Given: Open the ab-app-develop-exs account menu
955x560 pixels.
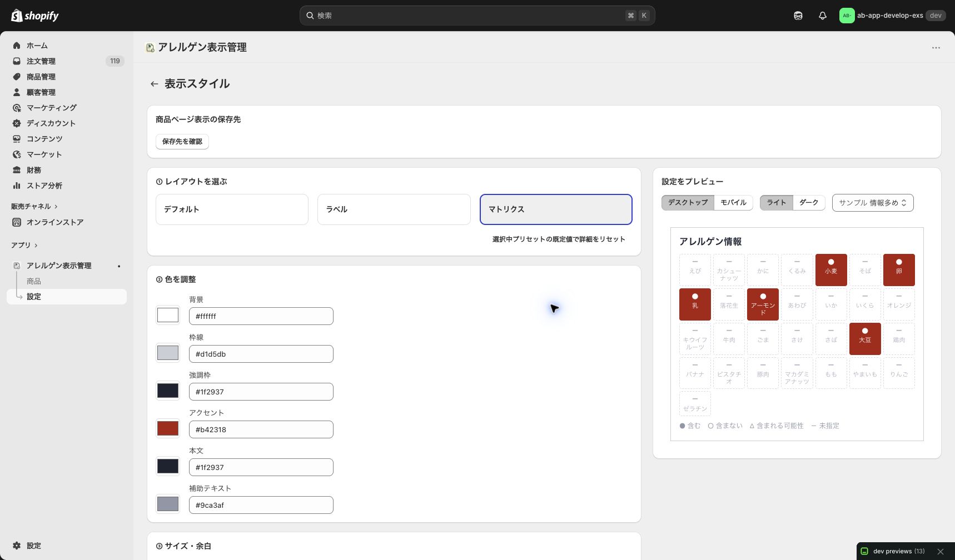Looking at the screenshot, I should 893,16.
